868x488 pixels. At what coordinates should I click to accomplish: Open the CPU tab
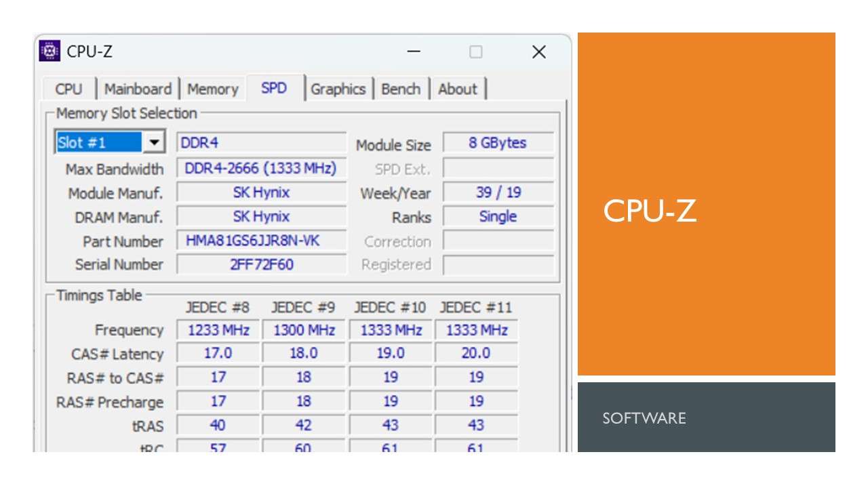tap(68, 89)
